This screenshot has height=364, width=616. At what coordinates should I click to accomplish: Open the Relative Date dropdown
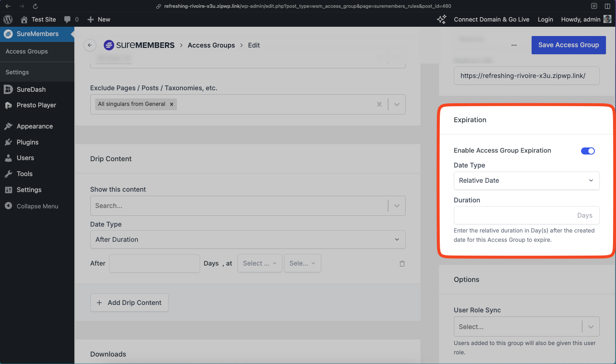pos(526,181)
